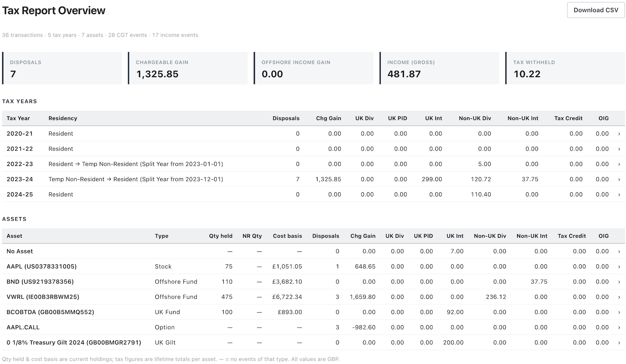The width and height of the screenshot is (626, 364).
Task: Click the 1,659.80 Chg Gain value
Action: pyautogui.click(x=363, y=297)
